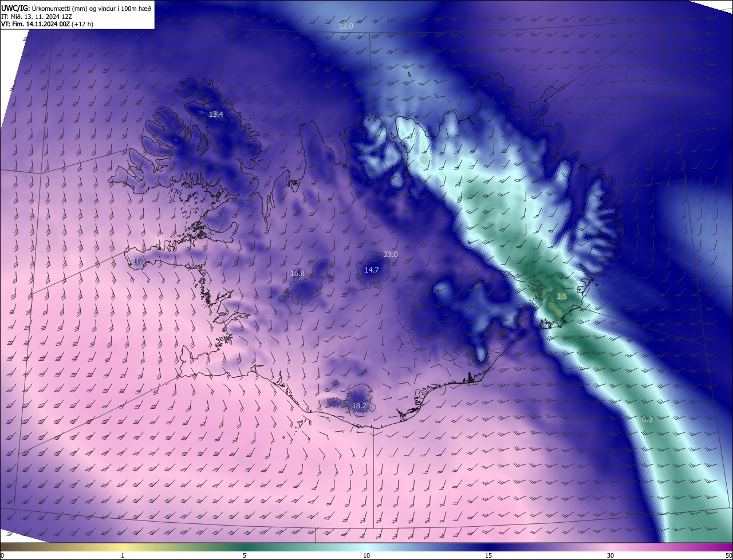Click the 21.1 value on the western peninsula
This screenshot has width=733, height=560.
(139, 261)
